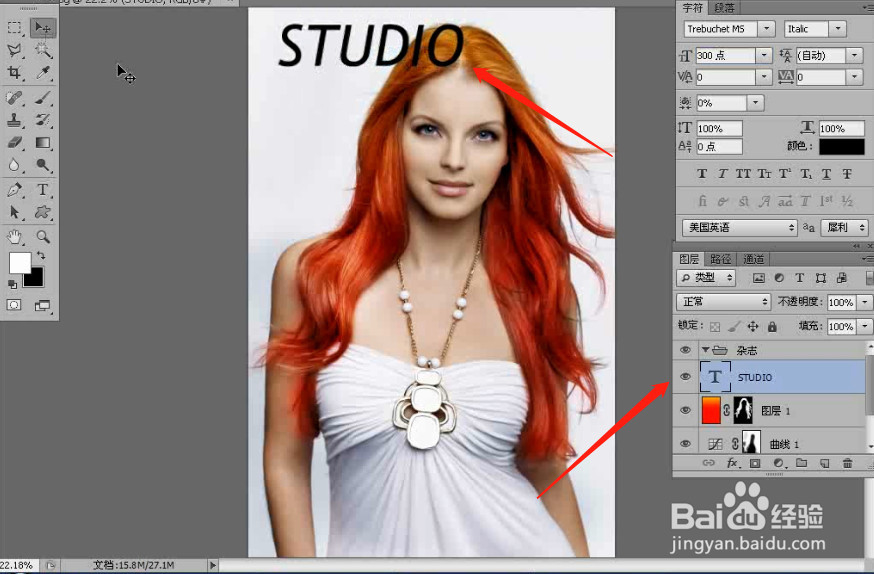Toggle All Caps text style
The height and width of the screenshot is (574, 874).
click(743, 174)
